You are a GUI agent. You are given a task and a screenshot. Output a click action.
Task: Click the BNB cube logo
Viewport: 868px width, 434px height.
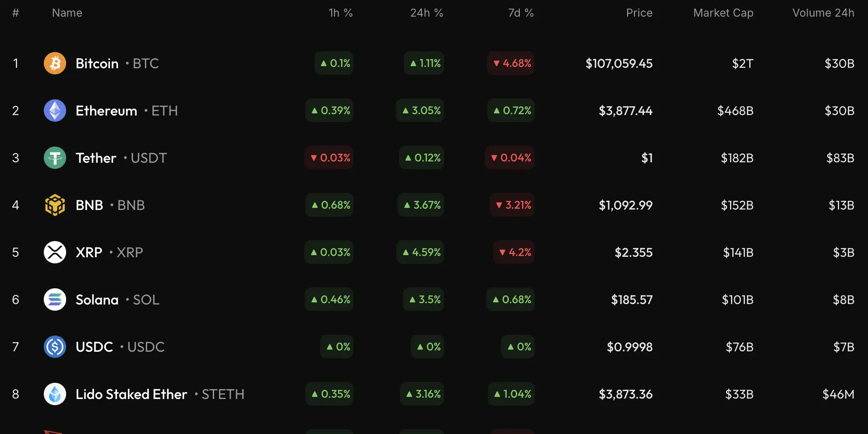[55, 205]
